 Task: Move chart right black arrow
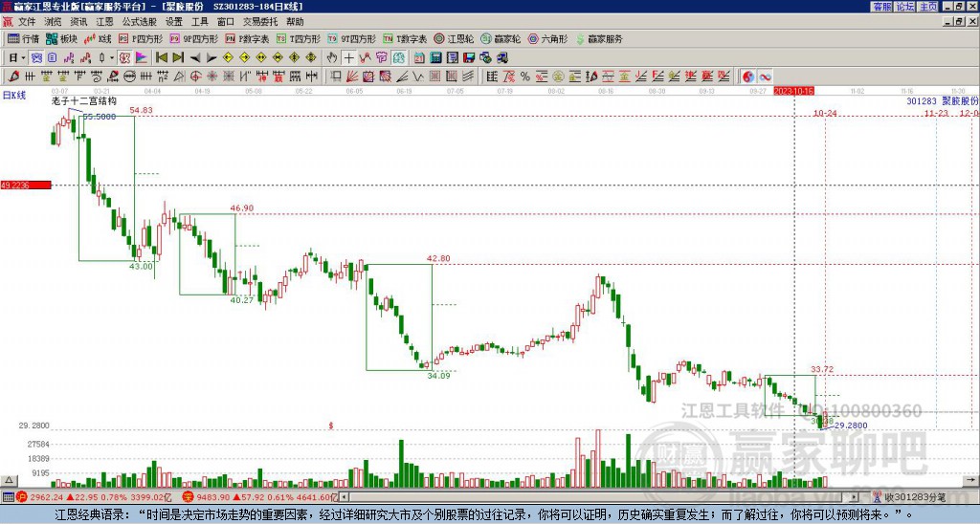point(212,58)
